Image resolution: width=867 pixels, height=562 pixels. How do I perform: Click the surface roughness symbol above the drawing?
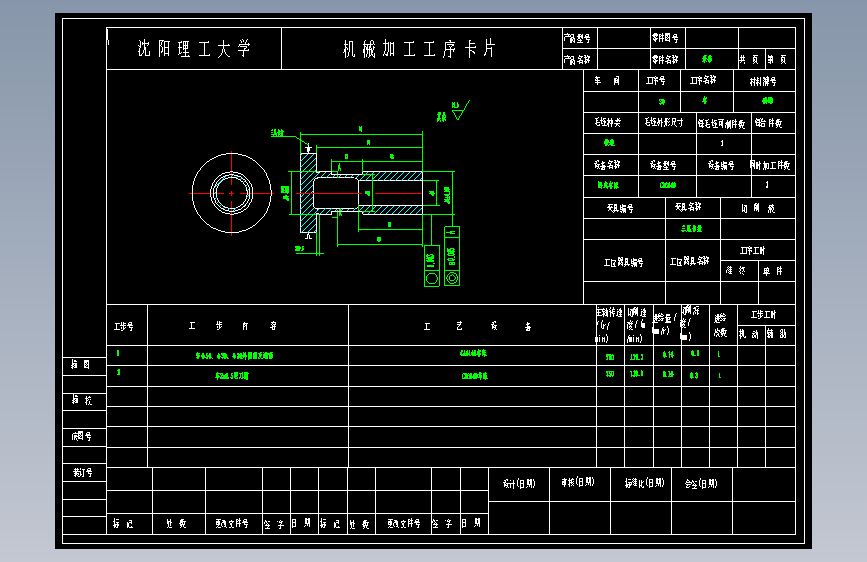coord(459,110)
